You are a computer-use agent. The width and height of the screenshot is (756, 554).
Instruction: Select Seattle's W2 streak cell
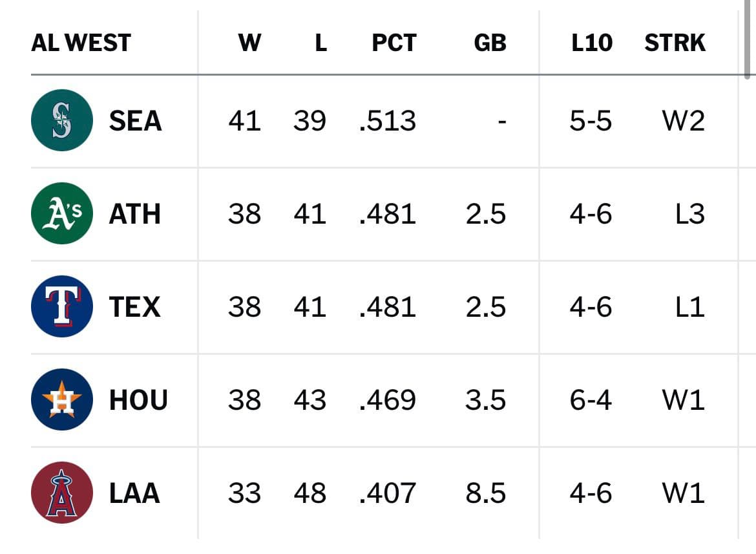coord(684,120)
